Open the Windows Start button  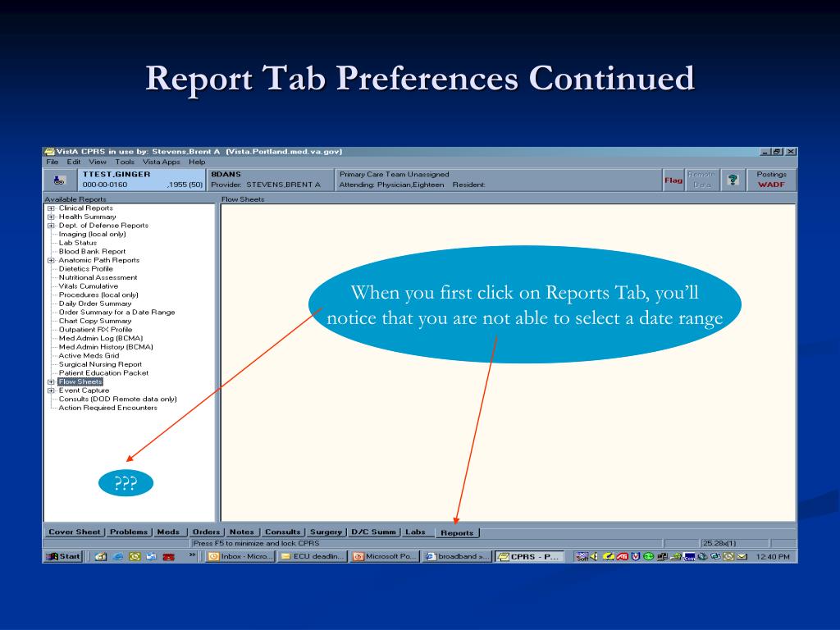click(x=63, y=557)
